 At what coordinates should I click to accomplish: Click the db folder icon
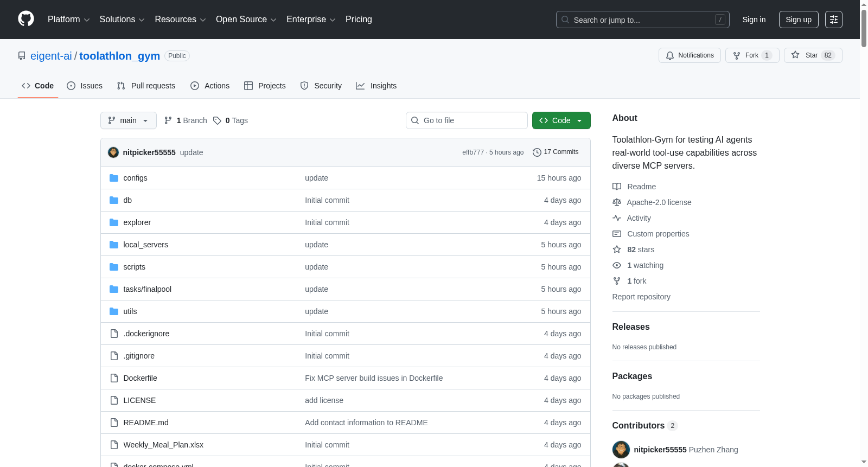(x=114, y=200)
